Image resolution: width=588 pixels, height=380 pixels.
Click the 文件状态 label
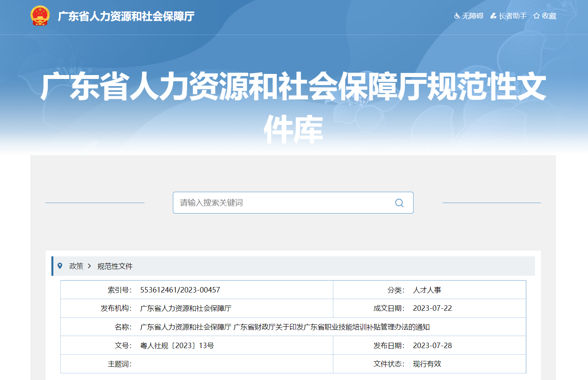(389, 364)
